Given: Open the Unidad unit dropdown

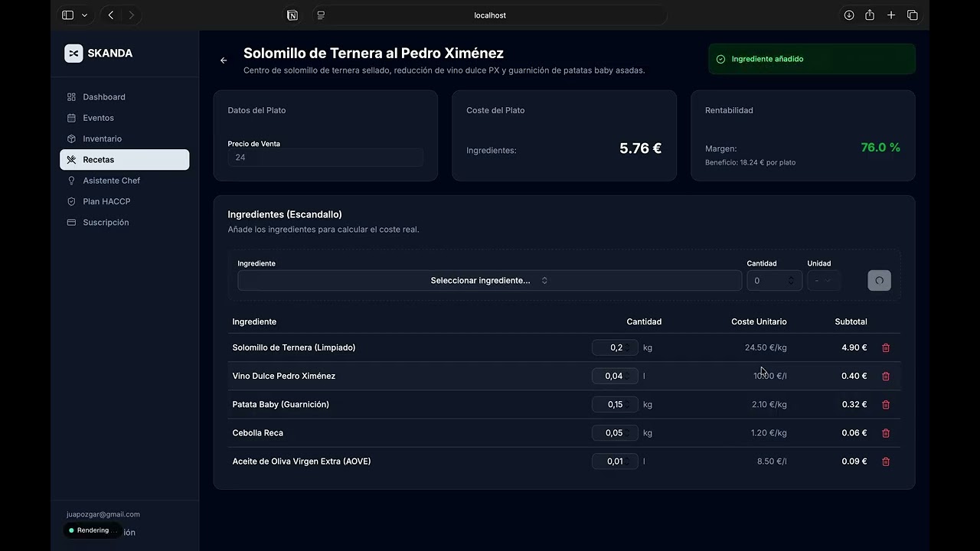Looking at the screenshot, I should pyautogui.click(x=824, y=281).
